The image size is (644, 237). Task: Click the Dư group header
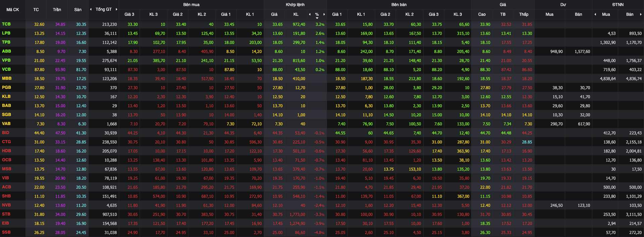coord(563,5)
